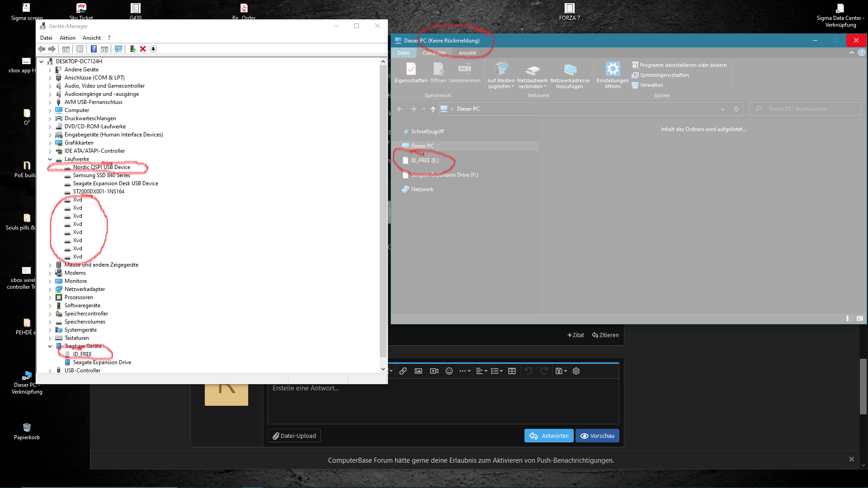Viewport: 868px width, 488px height.
Task: Open the smiley emoji picker
Action: pyautogui.click(x=449, y=371)
